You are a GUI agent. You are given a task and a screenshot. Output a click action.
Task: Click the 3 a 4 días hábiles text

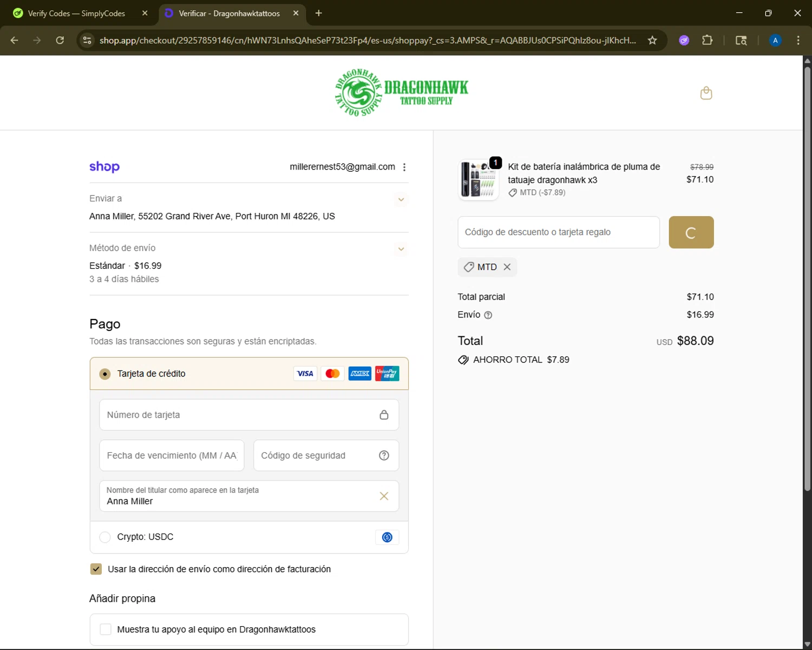[x=124, y=279]
